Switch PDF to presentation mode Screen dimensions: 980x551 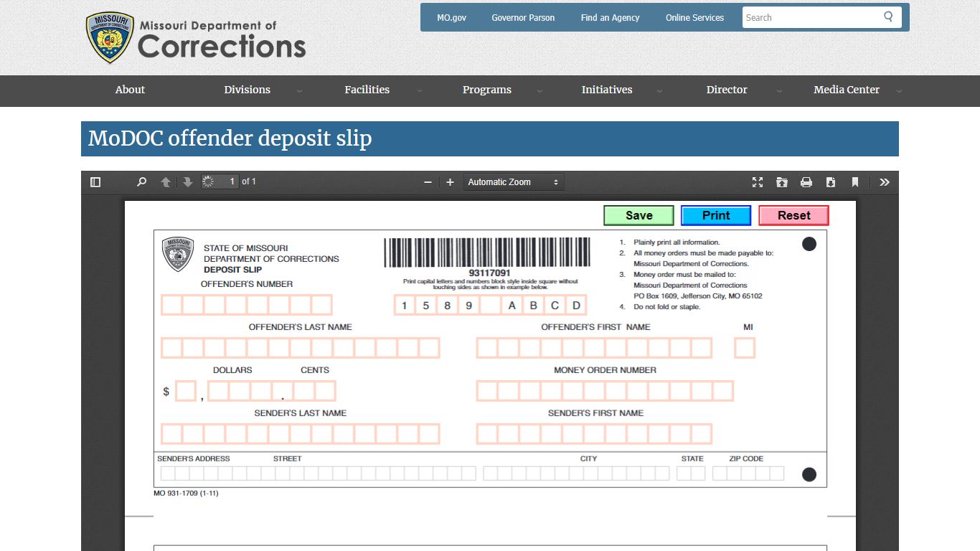(x=758, y=182)
